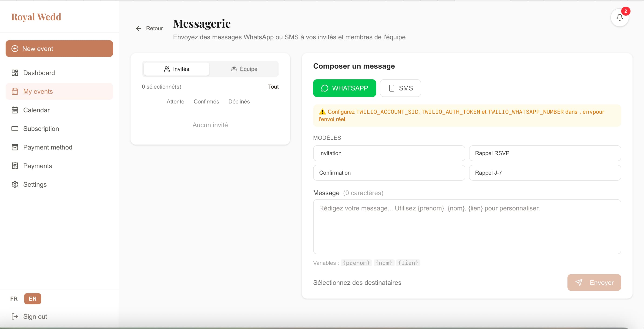Open Dashboard from the sidebar
Screen dimensions: 644x329
(14, 73)
